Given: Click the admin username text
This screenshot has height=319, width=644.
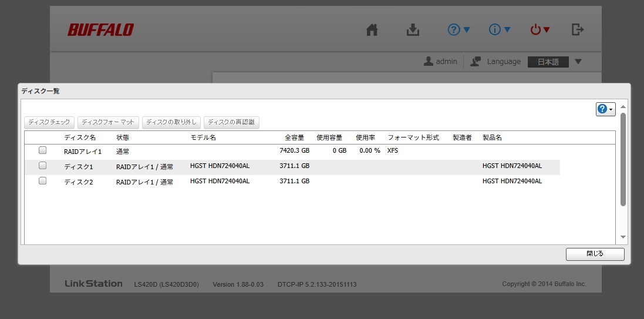Looking at the screenshot, I should [446, 62].
